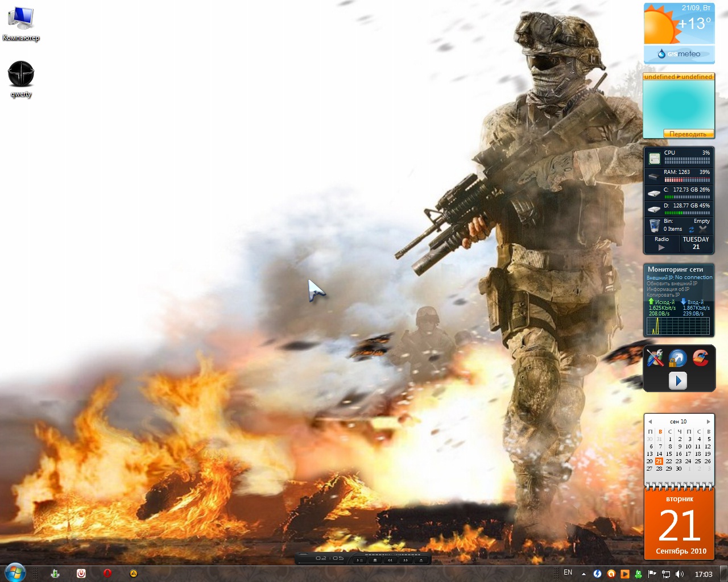Viewport: 728px width, 582px height.
Task: Open the Windows Start menu
Action: pos(15,573)
